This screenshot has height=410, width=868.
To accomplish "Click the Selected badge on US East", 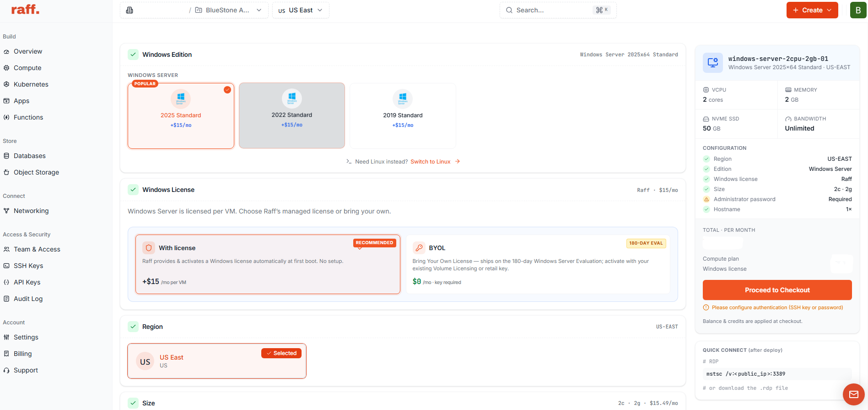I will [x=281, y=353].
